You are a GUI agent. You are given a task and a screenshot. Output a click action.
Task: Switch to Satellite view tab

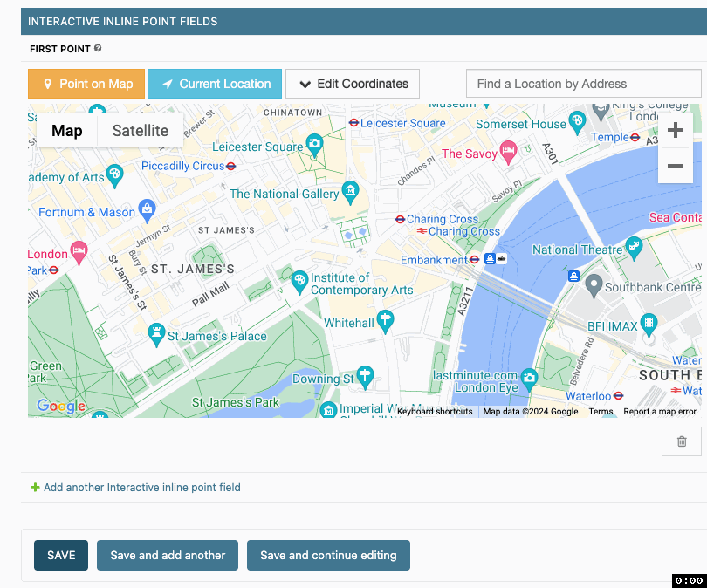(x=141, y=131)
